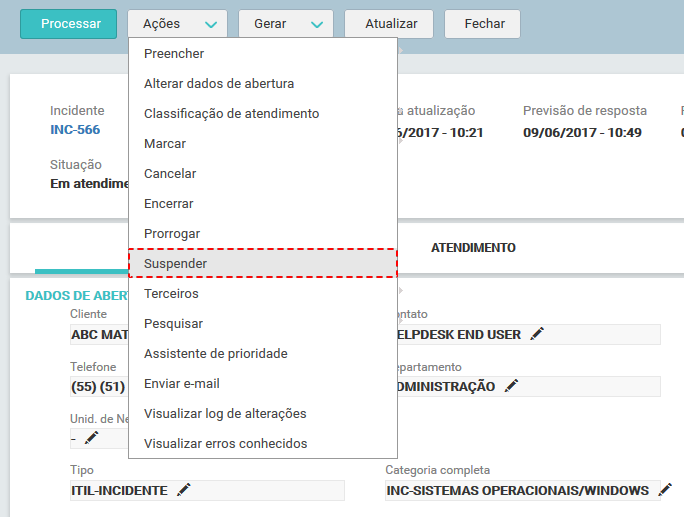Image resolution: width=684 pixels, height=517 pixels.
Task: Select Pesquisar from the menu
Action: [263, 324]
